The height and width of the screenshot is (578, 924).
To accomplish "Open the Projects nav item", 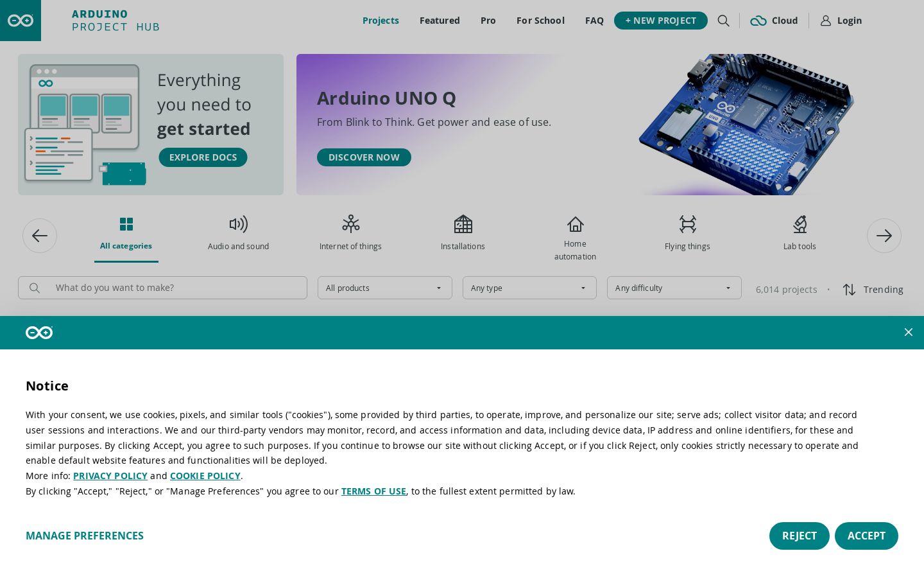I will 381,21.
